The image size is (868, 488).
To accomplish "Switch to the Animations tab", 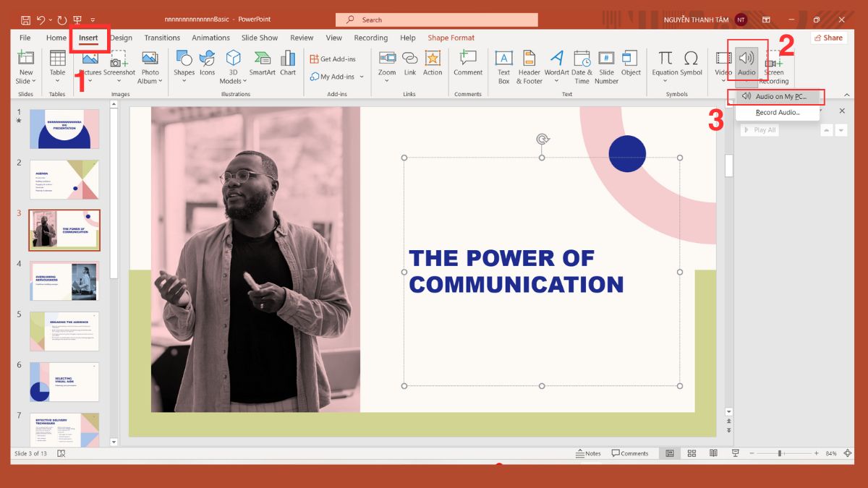I will tap(210, 38).
